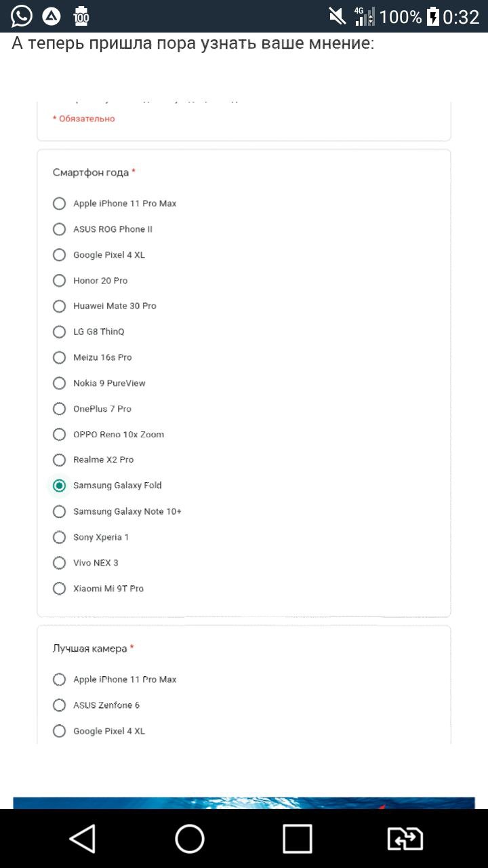Tap the blue banner image at the bottom
Image resolution: width=488 pixels, height=868 pixels.
244,803
